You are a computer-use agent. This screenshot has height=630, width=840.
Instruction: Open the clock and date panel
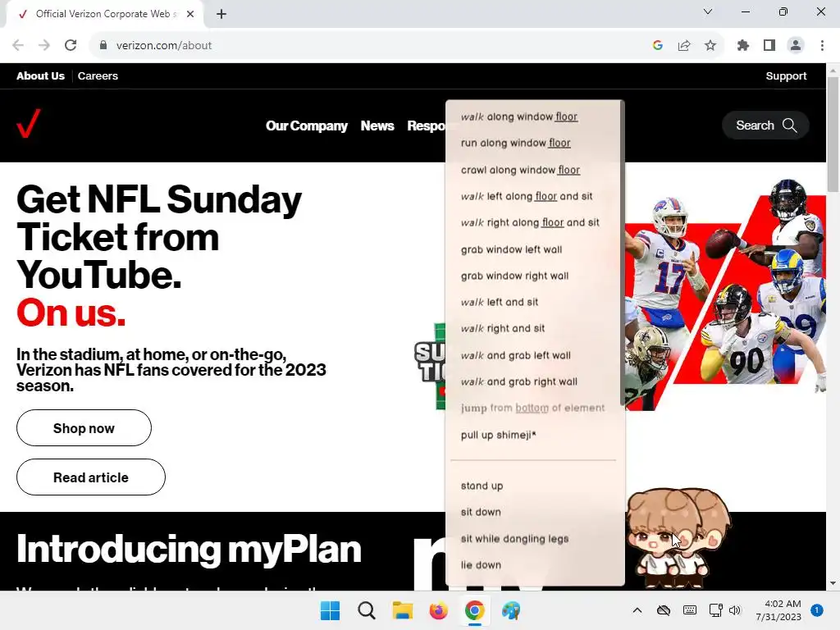[778, 610]
